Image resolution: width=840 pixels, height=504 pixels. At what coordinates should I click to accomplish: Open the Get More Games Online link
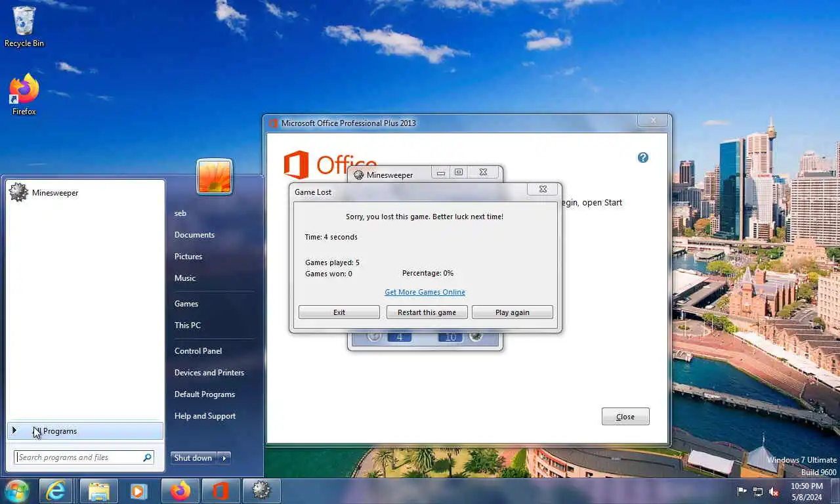[425, 292]
